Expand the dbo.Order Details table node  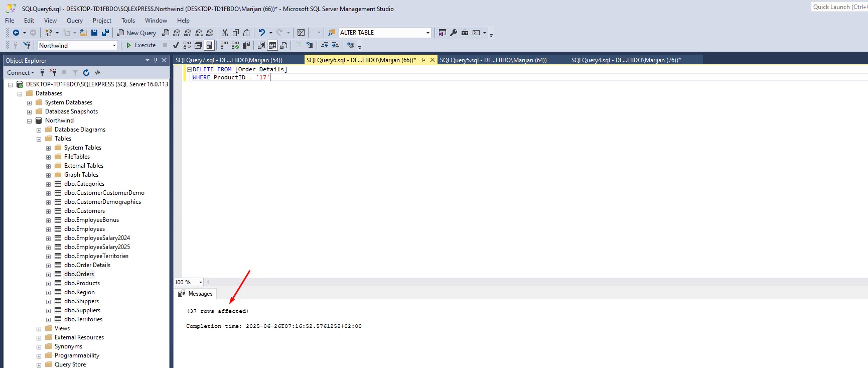48,266
